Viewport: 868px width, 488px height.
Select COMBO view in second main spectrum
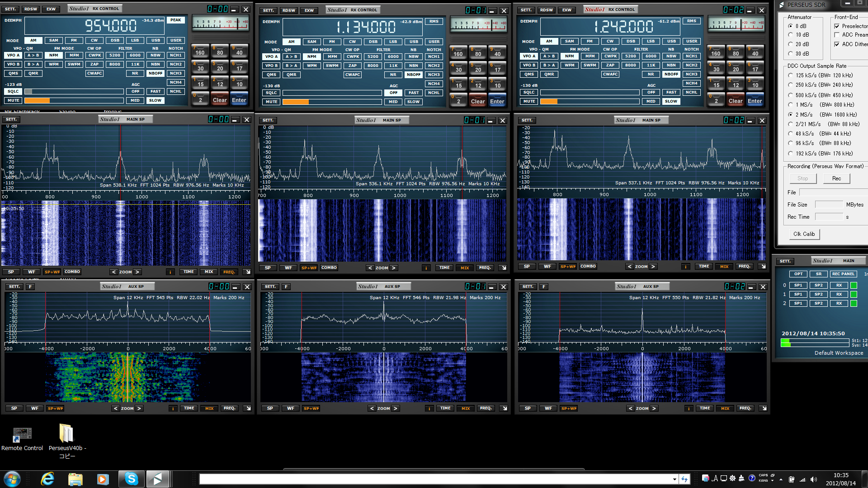pyautogui.click(x=329, y=268)
